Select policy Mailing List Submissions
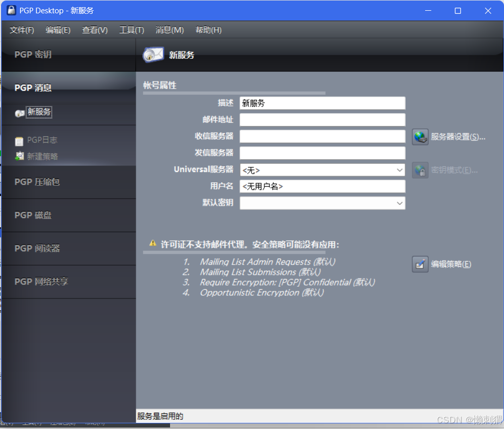This screenshot has height=429, width=504. click(x=260, y=272)
